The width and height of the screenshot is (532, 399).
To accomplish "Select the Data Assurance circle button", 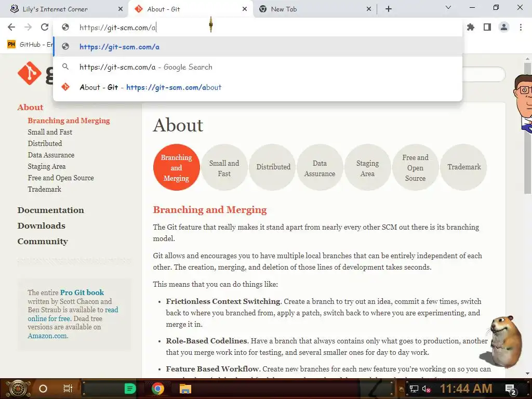I will point(320,167).
